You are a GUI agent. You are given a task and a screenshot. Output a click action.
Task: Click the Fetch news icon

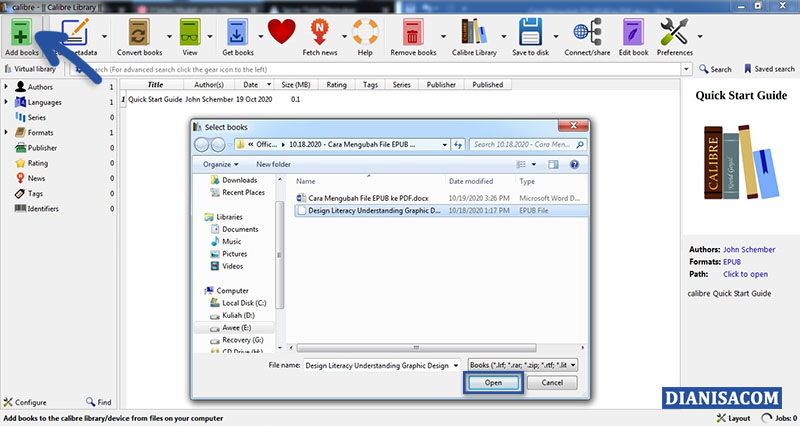[x=321, y=34]
